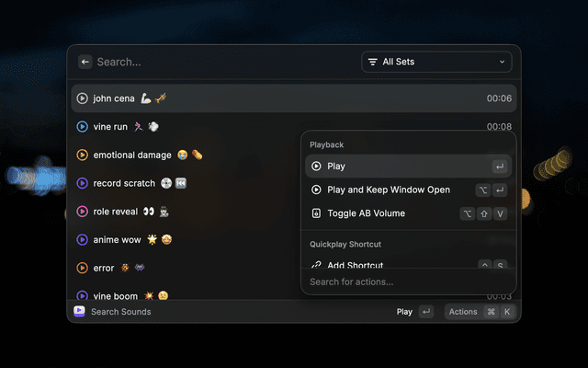Click the purple play icon for record scratch
This screenshot has width=588, height=368.
(83, 183)
